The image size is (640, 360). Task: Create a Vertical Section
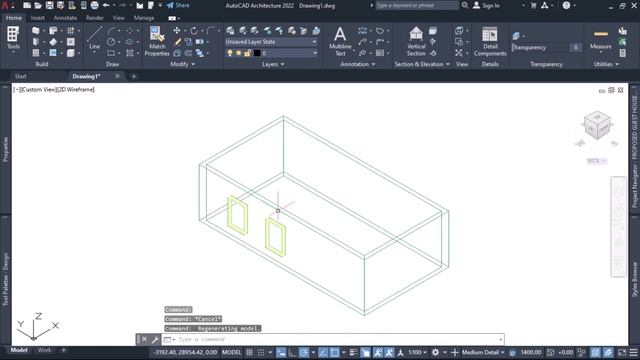(416, 41)
